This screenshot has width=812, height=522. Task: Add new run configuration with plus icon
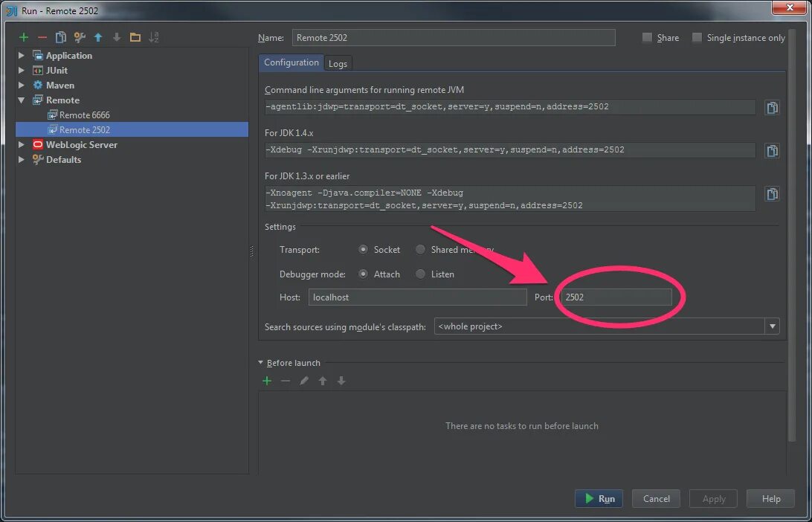click(x=23, y=37)
